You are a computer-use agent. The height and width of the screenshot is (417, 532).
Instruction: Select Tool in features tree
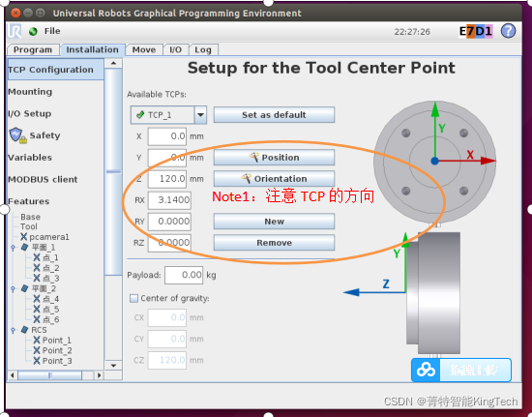[x=28, y=226]
